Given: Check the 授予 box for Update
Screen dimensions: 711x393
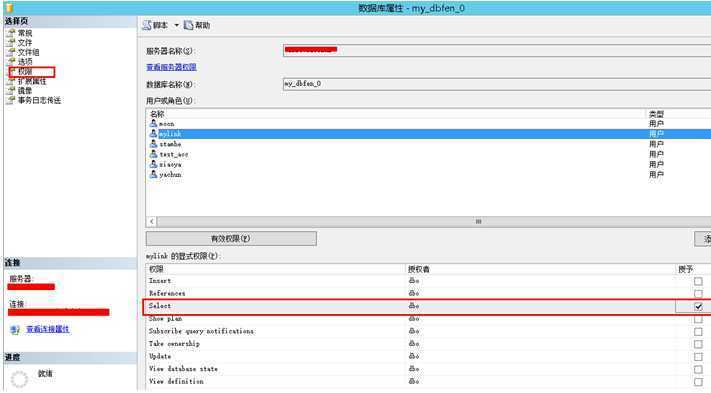Looking at the screenshot, I should pos(698,357).
